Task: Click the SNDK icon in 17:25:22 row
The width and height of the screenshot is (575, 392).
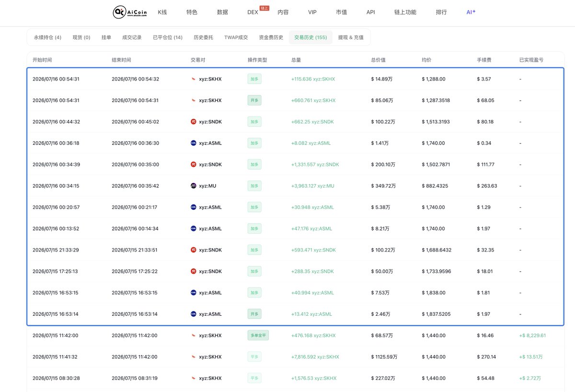Action: point(194,271)
